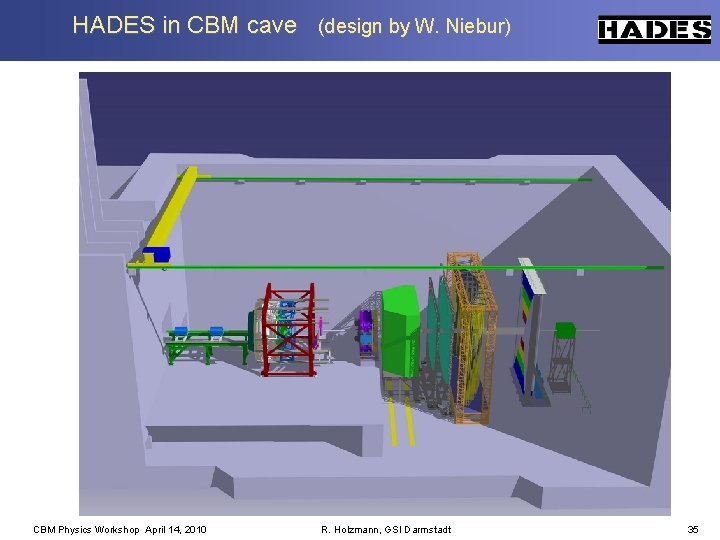720x540 pixels.
Task: Click the text '(design by W. Niebur)'
Action: tap(414, 26)
